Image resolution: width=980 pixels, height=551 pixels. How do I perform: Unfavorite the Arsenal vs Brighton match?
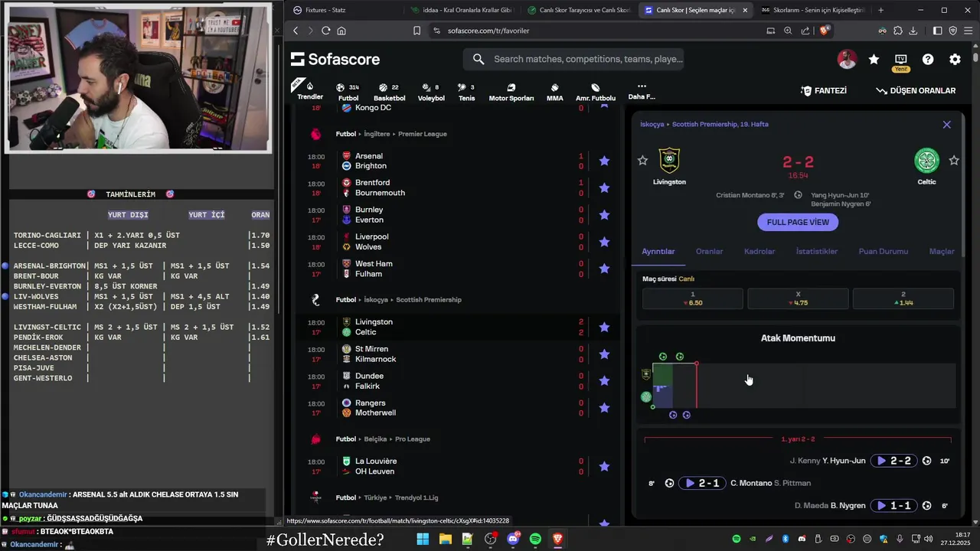pos(604,161)
